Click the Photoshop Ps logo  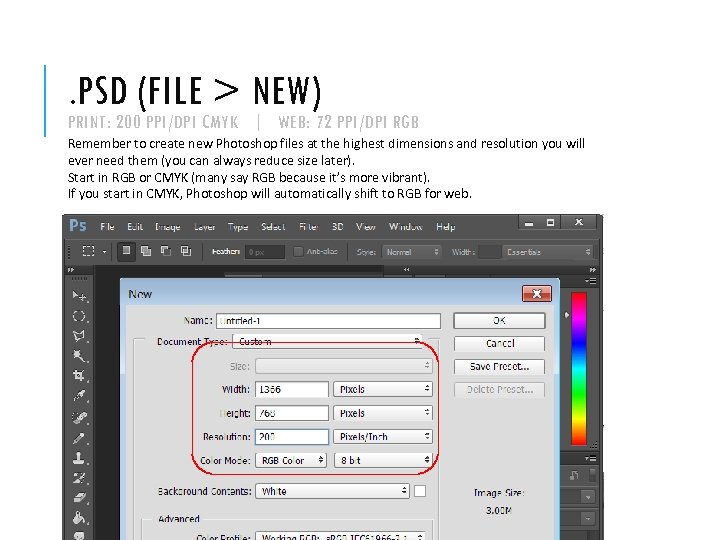tap(78, 225)
